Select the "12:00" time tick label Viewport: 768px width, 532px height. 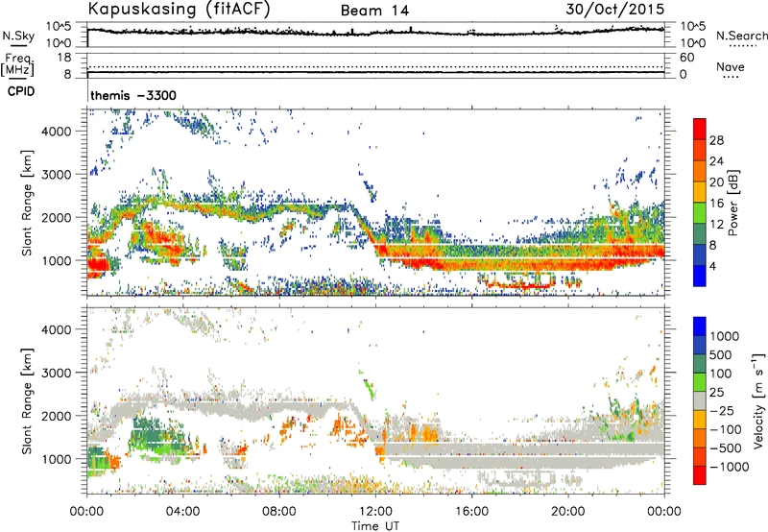375,512
